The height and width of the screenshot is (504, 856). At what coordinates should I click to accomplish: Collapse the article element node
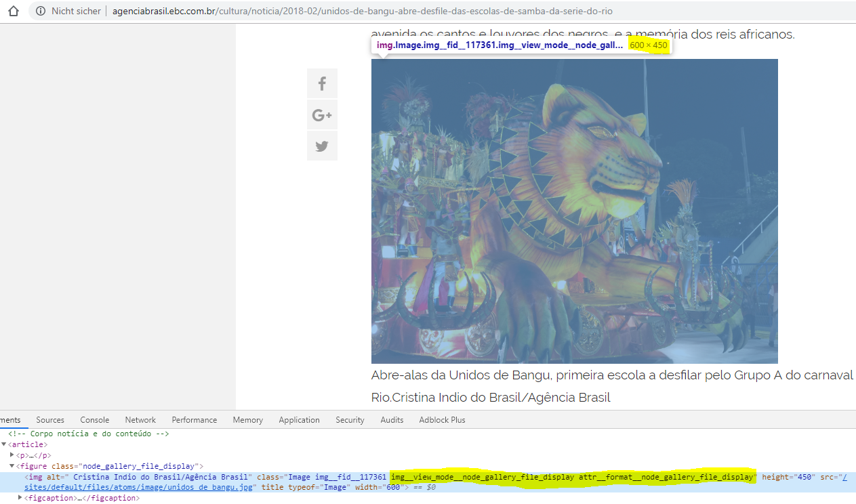[3, 444]
